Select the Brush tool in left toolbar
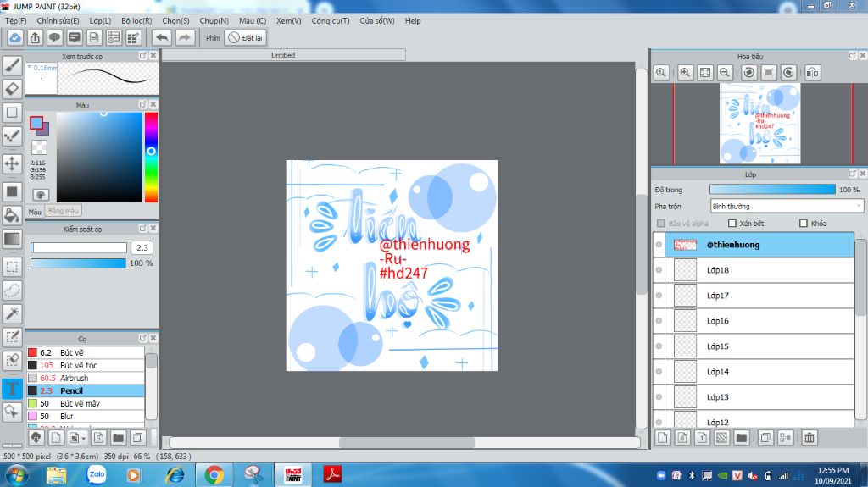 click(12, 65)
